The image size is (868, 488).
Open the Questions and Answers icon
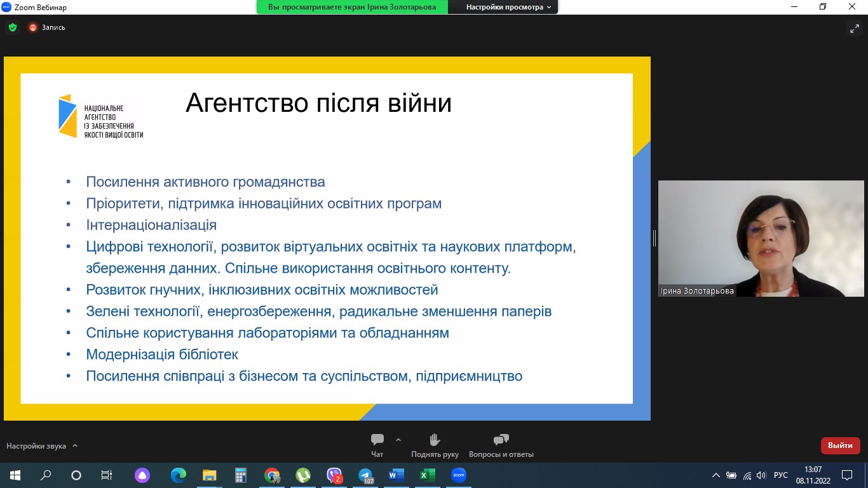[501, 440]
